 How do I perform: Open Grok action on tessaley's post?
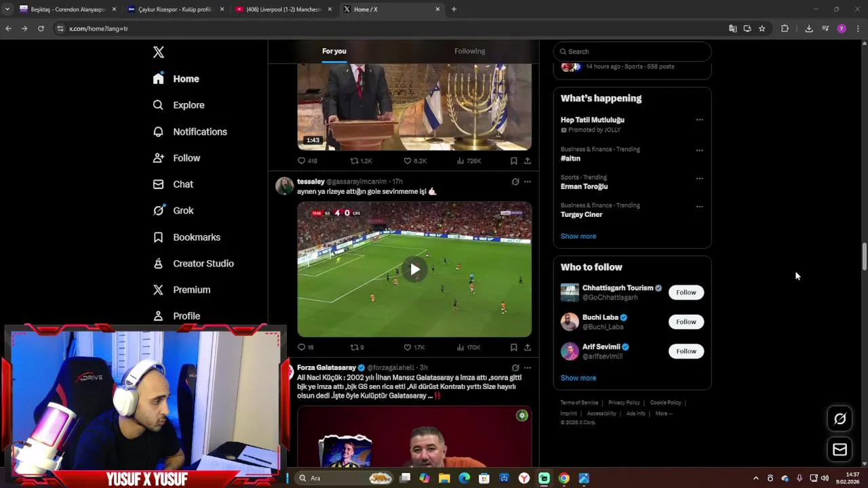pos(515,182)
